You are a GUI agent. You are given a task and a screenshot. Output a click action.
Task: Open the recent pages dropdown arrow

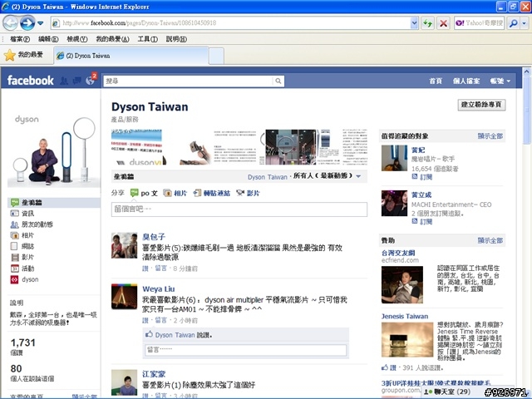click(x=41, y=23)
